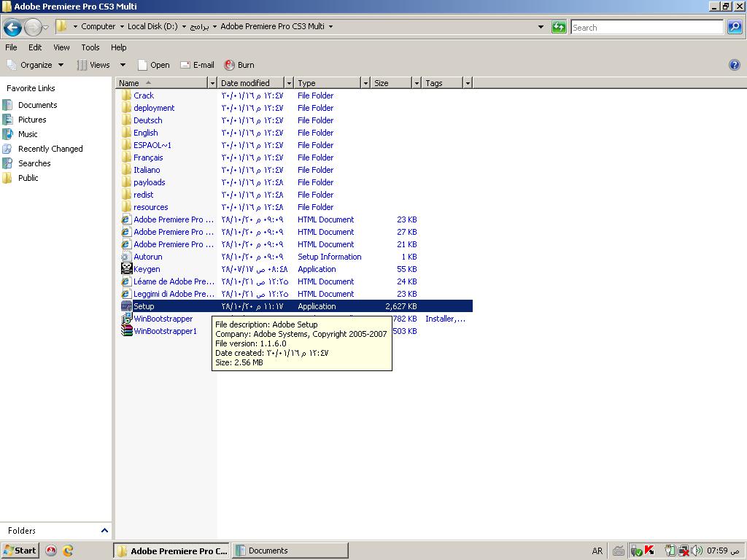The width and height of the screenshot is (747, 560).
Task: Click the WinBootstrapper installer icon
Action: pyautogui.click(x=126, y=319)
